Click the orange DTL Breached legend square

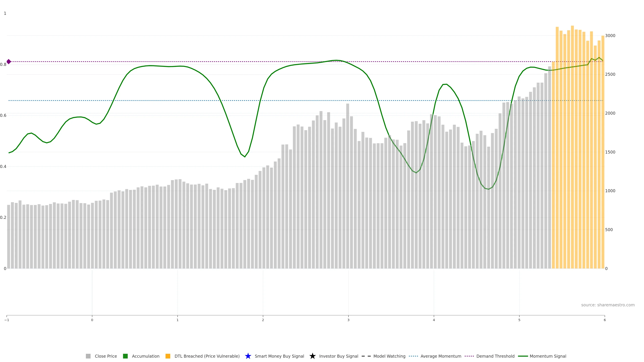click(168, 356)
